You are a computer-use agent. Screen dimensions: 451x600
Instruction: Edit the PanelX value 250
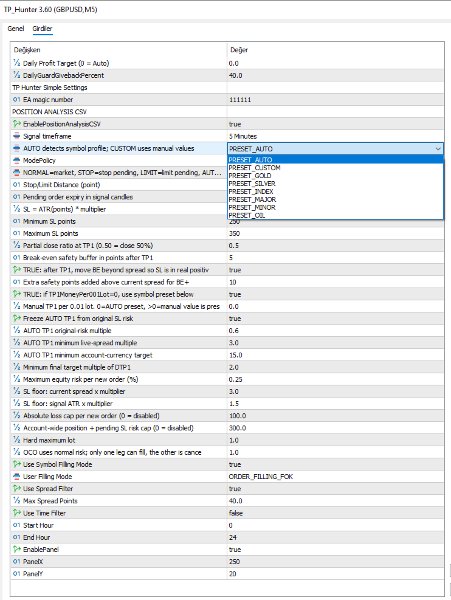(234, 561)
